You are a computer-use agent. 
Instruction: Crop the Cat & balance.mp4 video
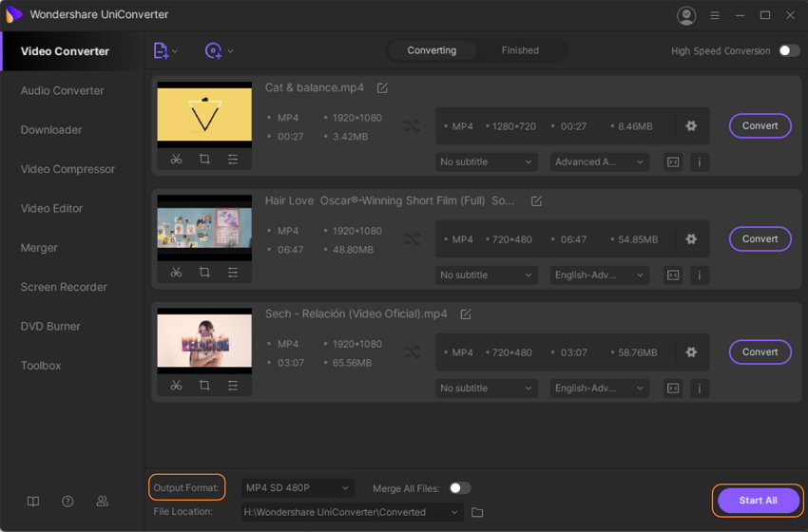click(204, 160)
